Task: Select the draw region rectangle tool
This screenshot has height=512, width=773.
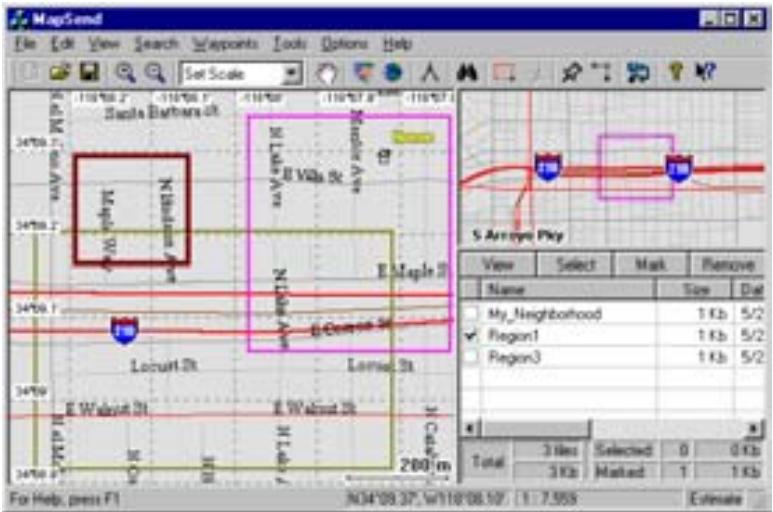Action: (504, 73)
